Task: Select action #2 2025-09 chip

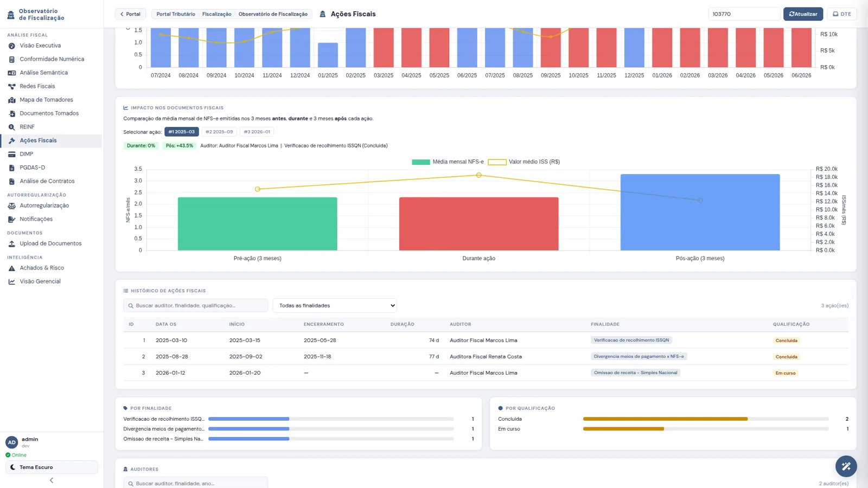Action: click(x=219, y=132)
